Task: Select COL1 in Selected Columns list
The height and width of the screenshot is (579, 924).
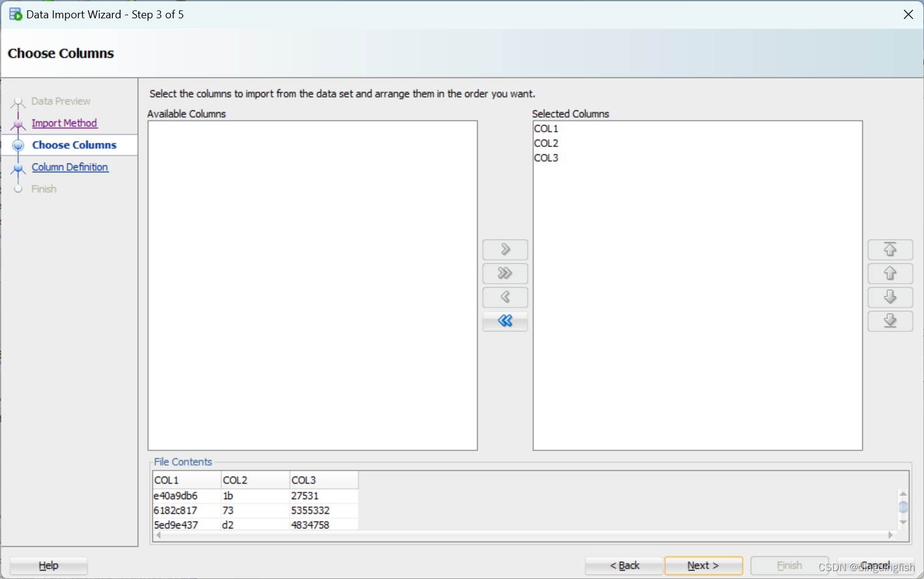Action: tap(545, 128)
